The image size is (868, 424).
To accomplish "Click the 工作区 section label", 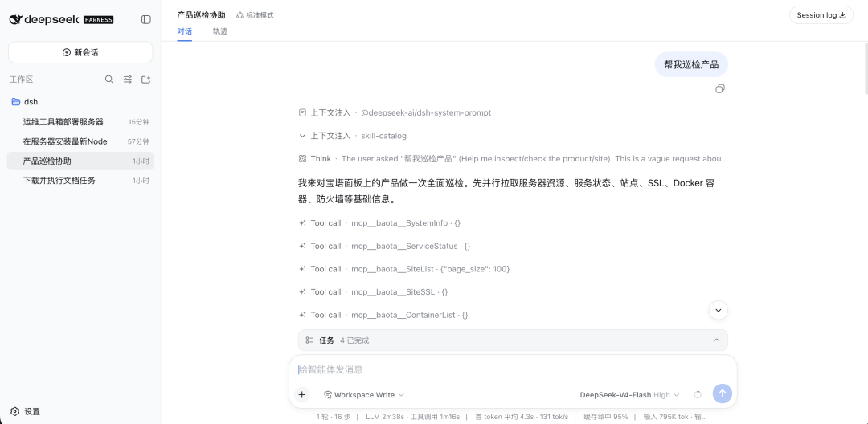I will tap(22, 79).
